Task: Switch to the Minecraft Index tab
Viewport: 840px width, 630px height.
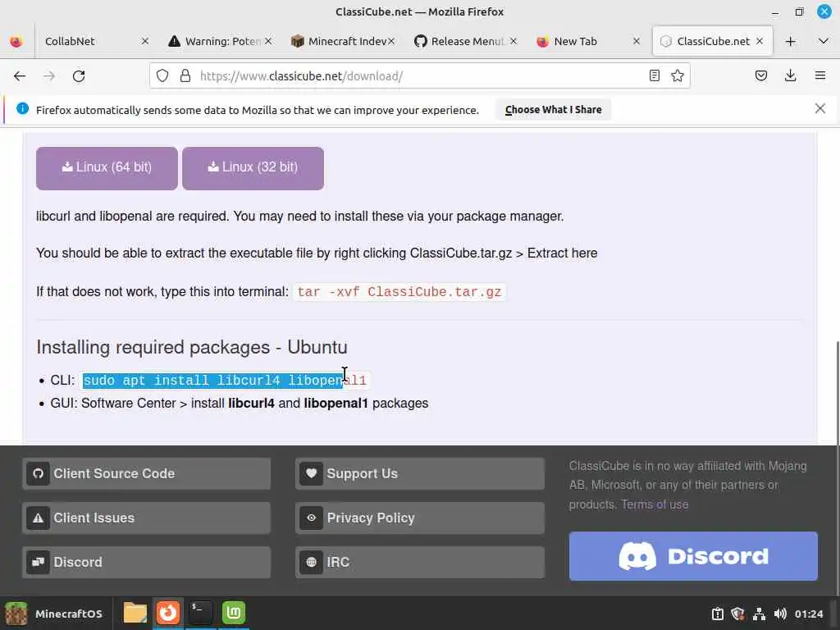Action: point(339,41)
